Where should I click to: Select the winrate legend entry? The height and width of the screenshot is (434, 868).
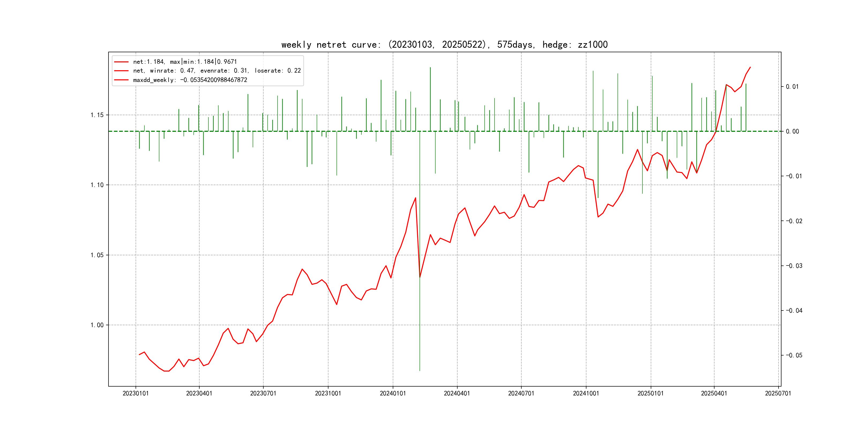[x=217, y=71]
